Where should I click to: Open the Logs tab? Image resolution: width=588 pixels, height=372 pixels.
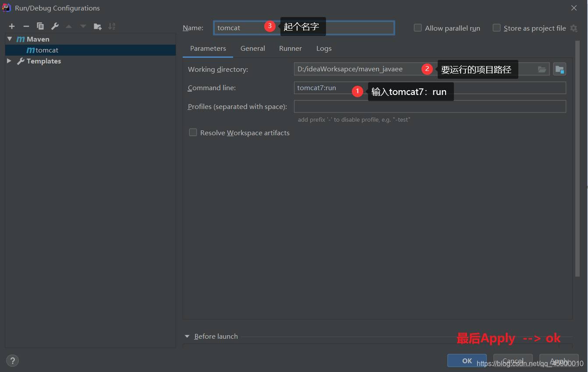click(x=324, y=49)
